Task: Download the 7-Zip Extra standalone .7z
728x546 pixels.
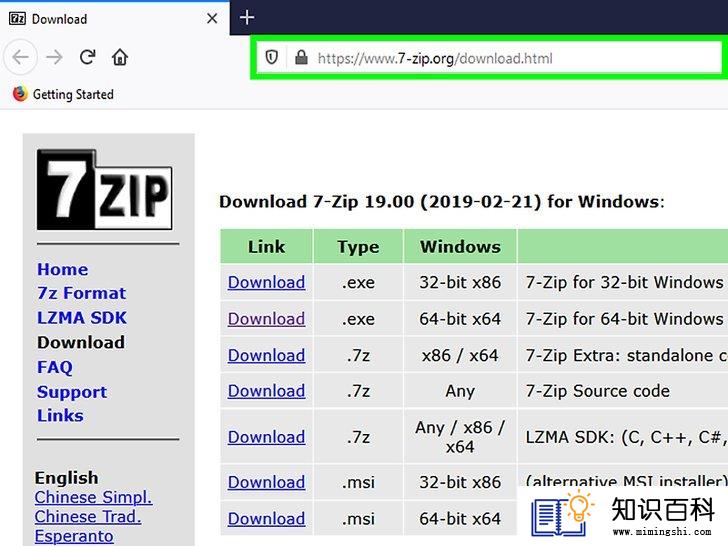Action: coord(266,355)
